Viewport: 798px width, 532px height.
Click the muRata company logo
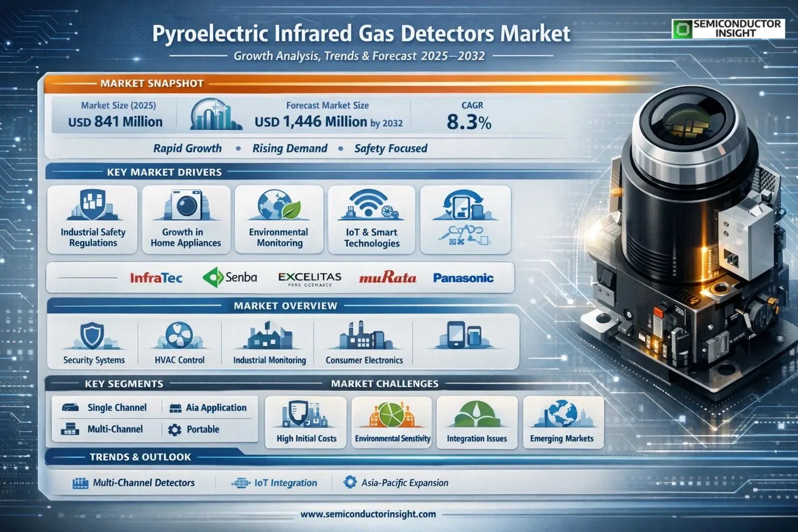pos(388,278)
